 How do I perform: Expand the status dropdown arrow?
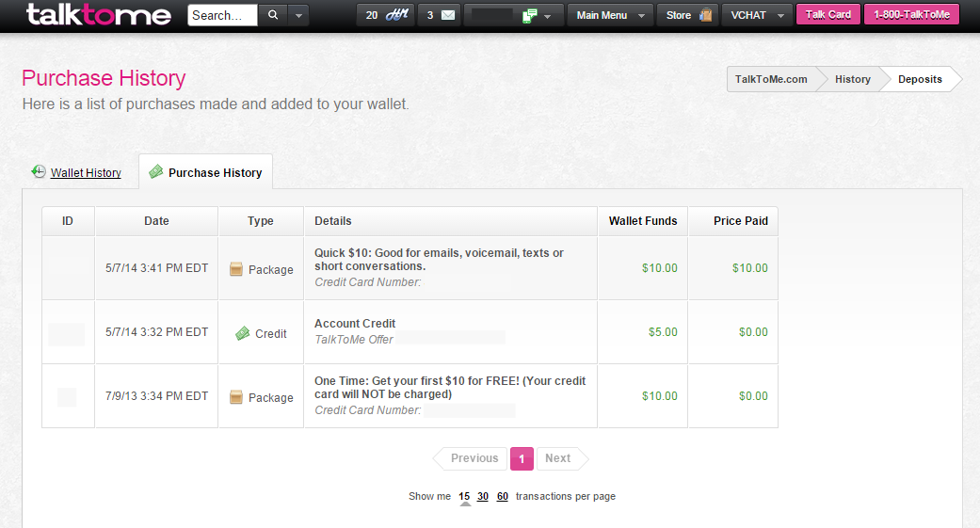pyautogui.click(x=548, y=16)
